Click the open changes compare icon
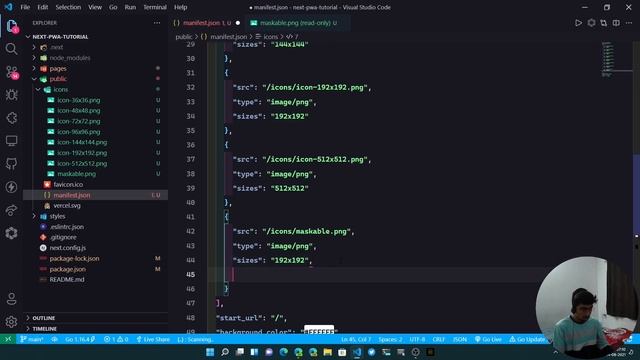 [603, 23]
